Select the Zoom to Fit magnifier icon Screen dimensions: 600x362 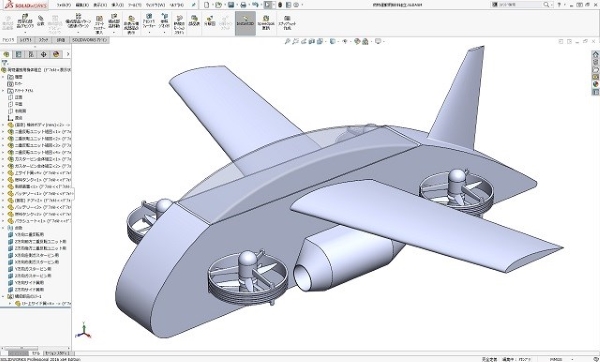click(x=287, y=41)
